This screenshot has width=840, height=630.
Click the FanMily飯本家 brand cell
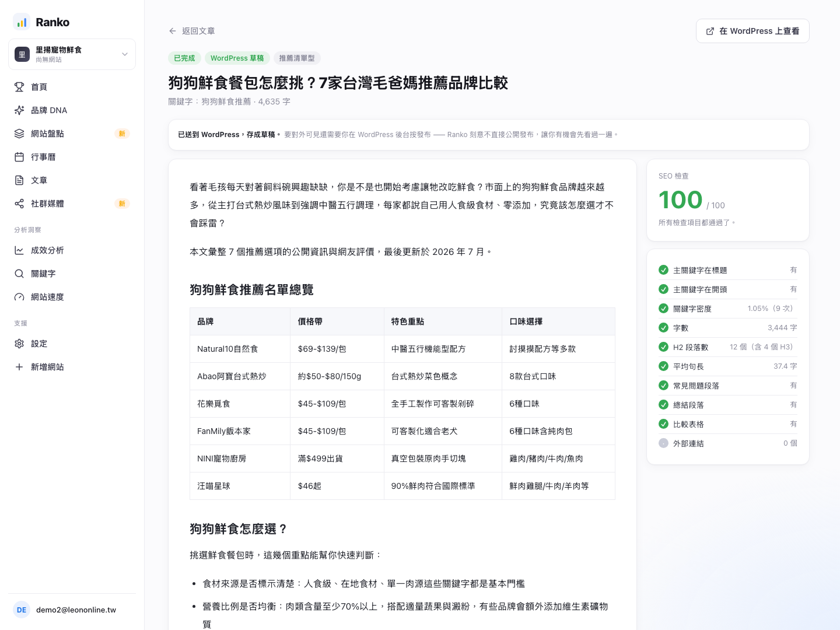pos(240,431)
